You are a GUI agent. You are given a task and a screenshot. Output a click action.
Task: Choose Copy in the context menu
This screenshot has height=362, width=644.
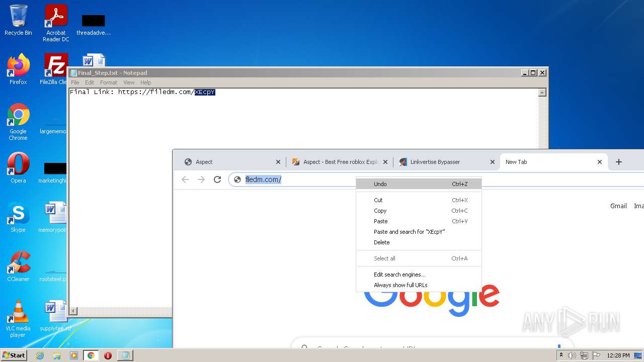point(419,211)
